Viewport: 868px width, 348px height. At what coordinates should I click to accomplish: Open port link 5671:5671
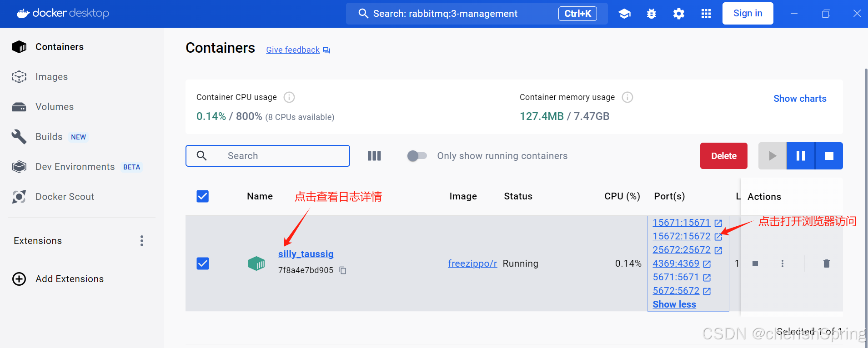[x=676, y=277]
